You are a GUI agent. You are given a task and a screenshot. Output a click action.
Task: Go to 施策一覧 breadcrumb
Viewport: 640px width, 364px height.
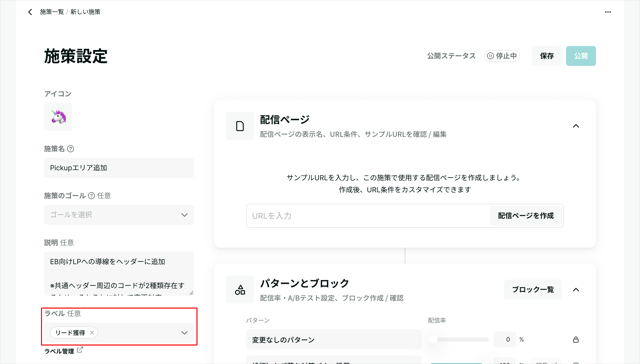tap(52, 12)
